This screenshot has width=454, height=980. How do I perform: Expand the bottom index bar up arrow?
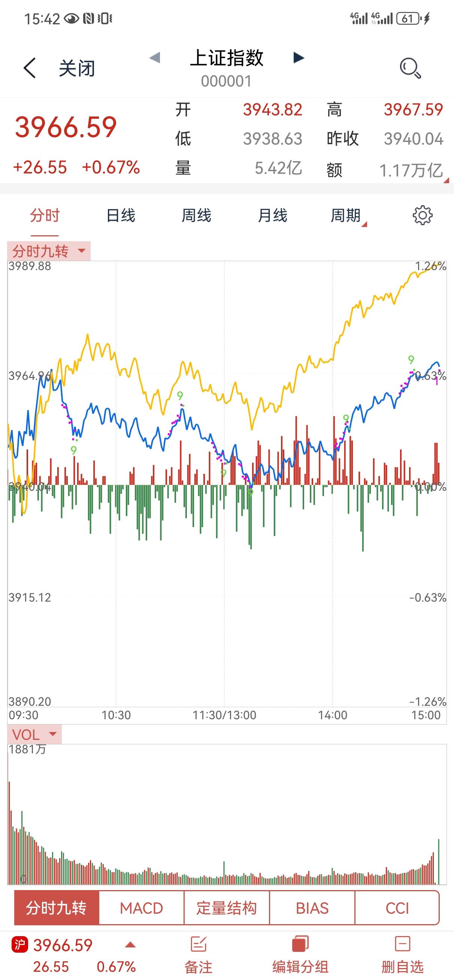tap(130, 945)
